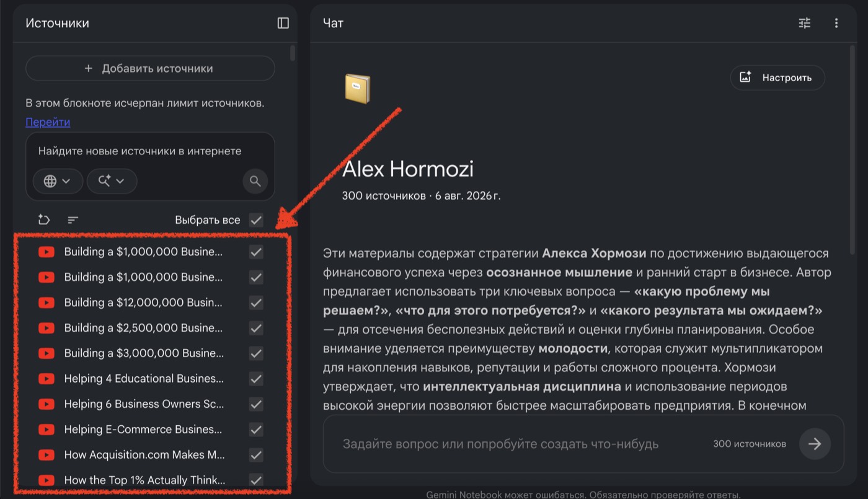Click the yellow notebook emoji icon

click(x=357, y=89)
